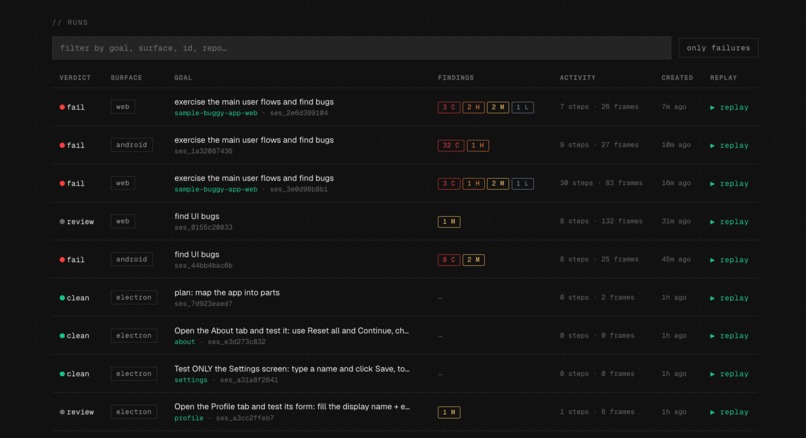Click the FINDINGS column header
This screenshot has height=438, width=806.
(456, 78)
